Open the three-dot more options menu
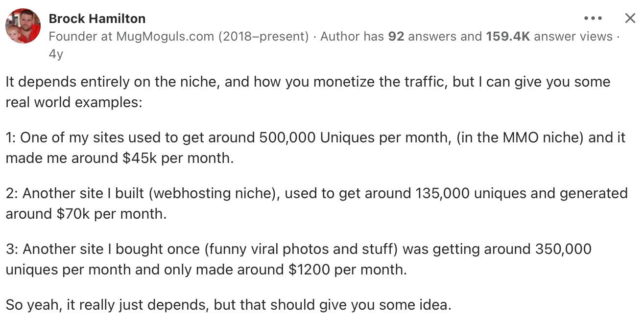Screen dimensions: 644x318 [593, 19]
